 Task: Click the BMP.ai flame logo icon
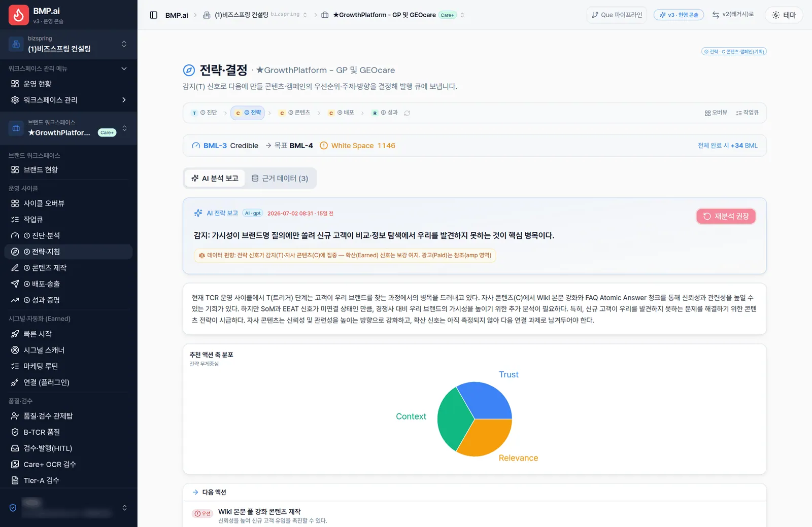19,15
